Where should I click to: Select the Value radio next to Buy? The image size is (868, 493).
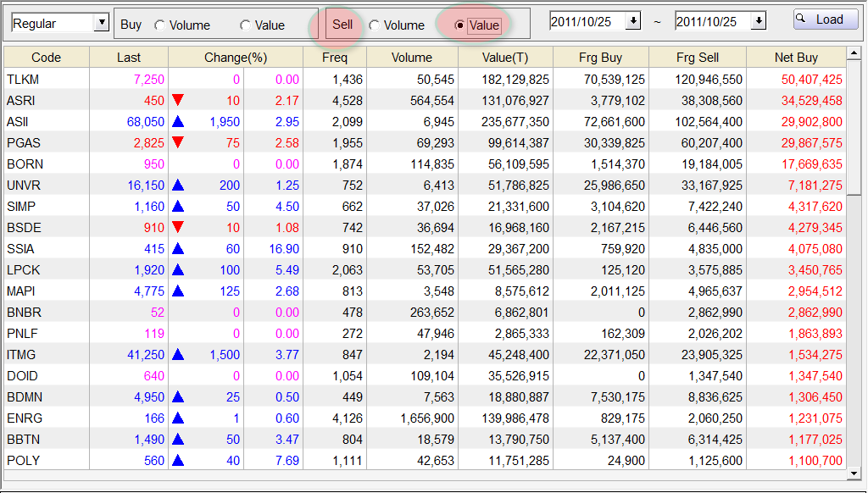pyautogui.click(x=245, y=25)
